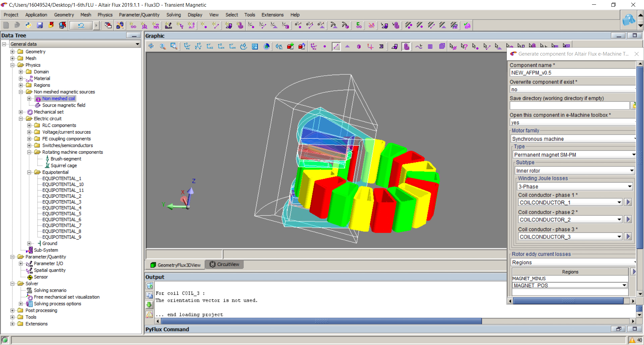Screen dimensions: 644x345
Task: Click the clear output icon in Output panel
Action: [150, 286]
